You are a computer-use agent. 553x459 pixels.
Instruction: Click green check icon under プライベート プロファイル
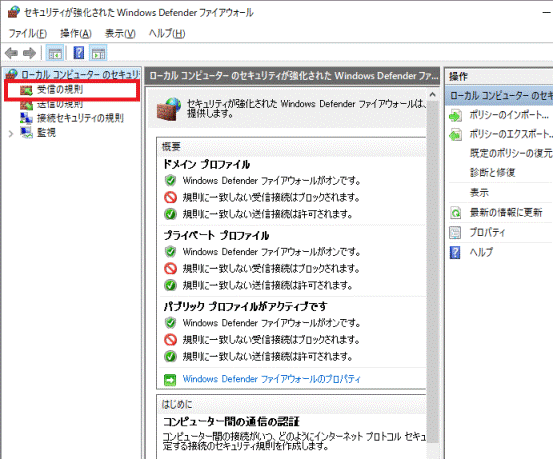170,285
